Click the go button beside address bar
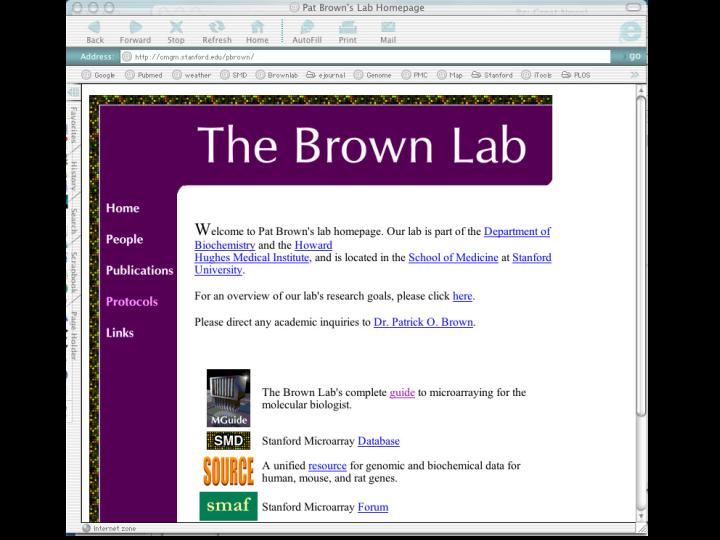This screenshot has width=720, height=540. pos(635,56)
